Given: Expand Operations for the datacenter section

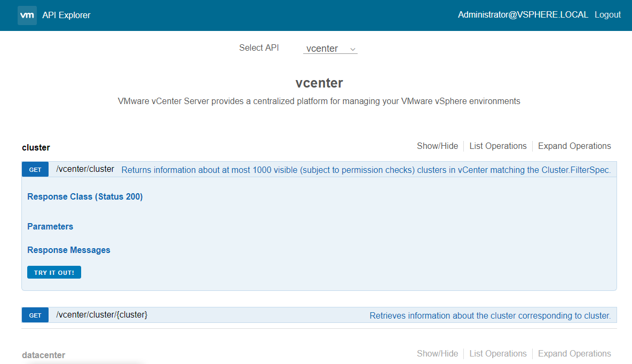Looking at the screenshot, I should click(x=574, y=354).
